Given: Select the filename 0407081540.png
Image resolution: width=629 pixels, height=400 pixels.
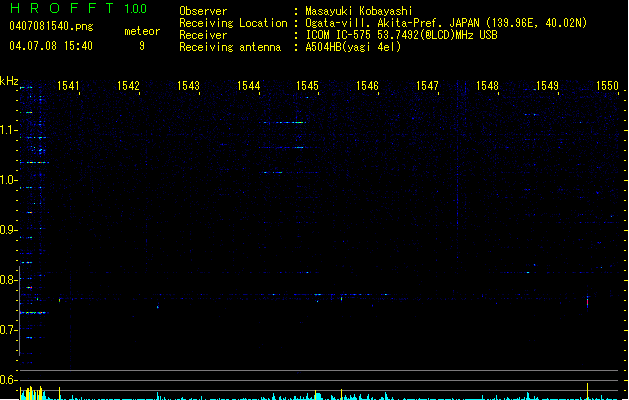Looking at the screenshot, I should pos(51,26).
